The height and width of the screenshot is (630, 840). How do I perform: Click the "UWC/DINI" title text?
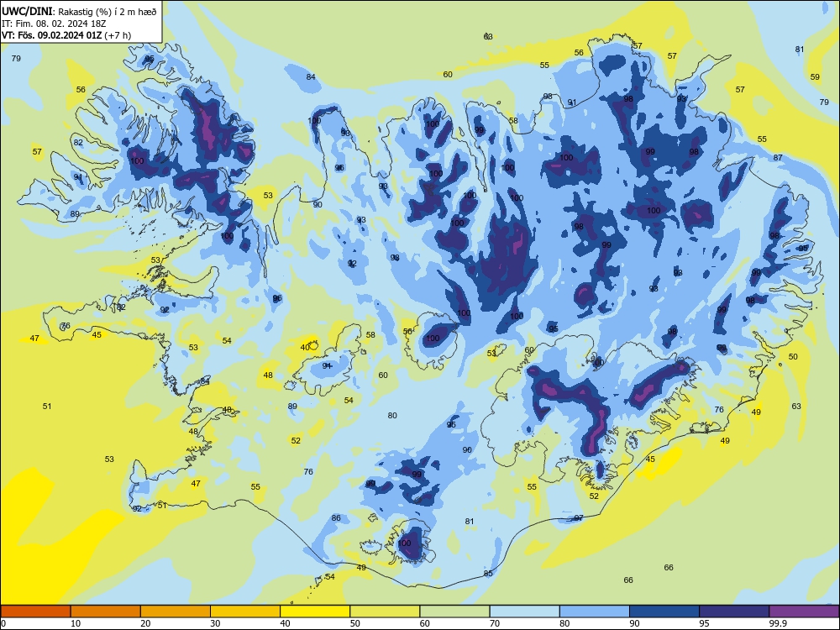coord(27,11)
